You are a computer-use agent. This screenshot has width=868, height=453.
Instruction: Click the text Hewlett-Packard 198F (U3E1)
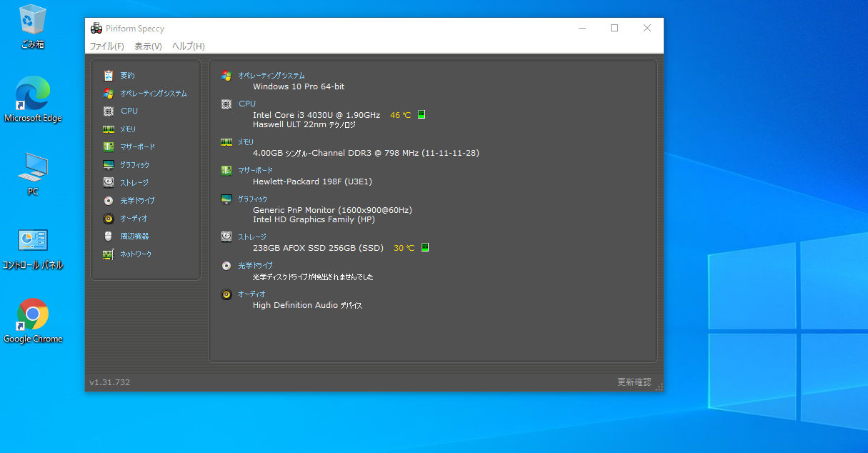pos(312,181)
